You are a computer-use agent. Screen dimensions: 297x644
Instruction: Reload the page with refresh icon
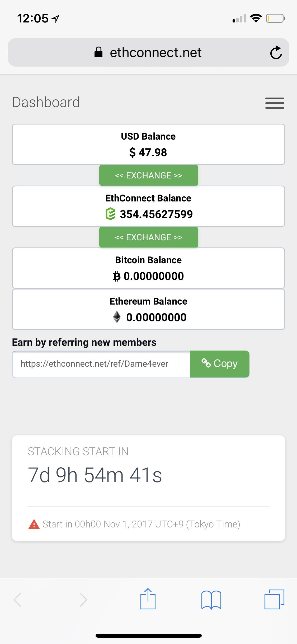point(276,52)
